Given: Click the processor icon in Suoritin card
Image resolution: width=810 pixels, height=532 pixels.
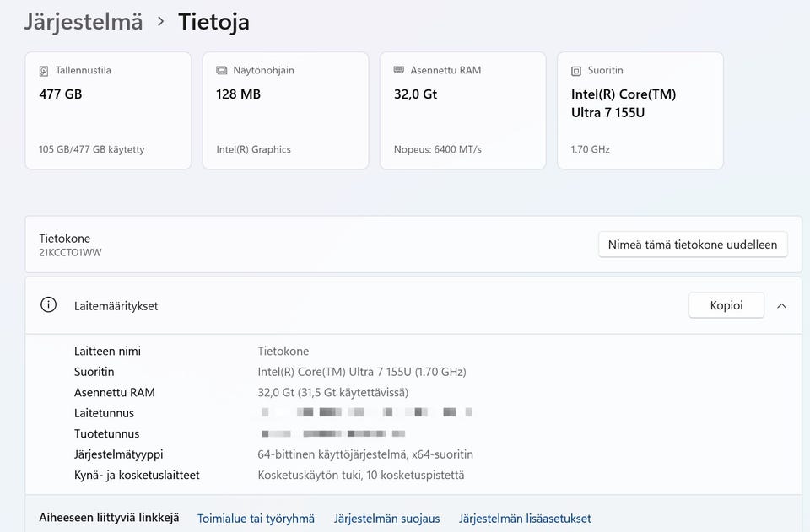Looking at the screenshot, I should point(576,71).
